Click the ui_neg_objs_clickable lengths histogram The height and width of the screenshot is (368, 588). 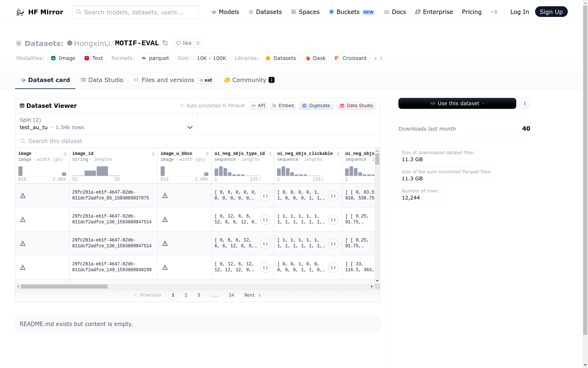coord(301,171)
